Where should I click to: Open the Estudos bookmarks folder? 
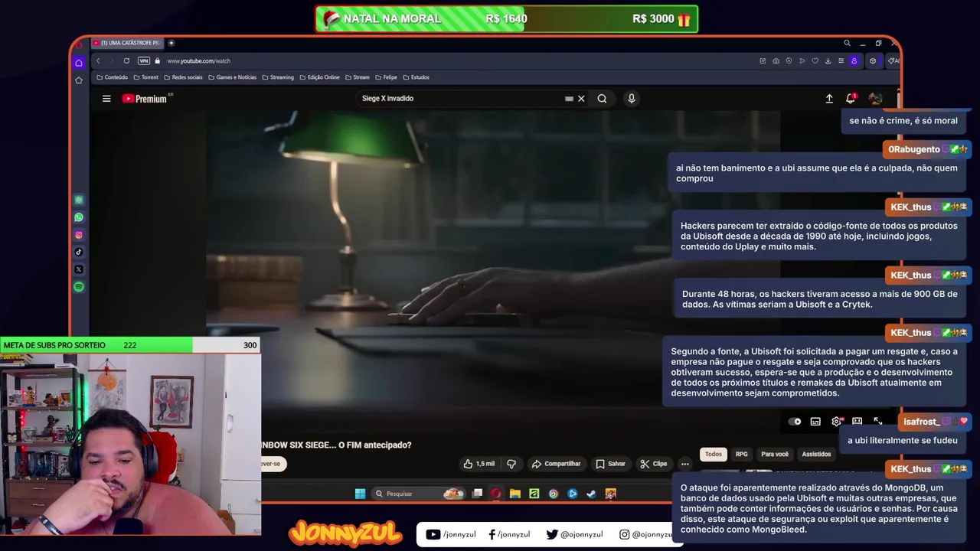point(416,77)
